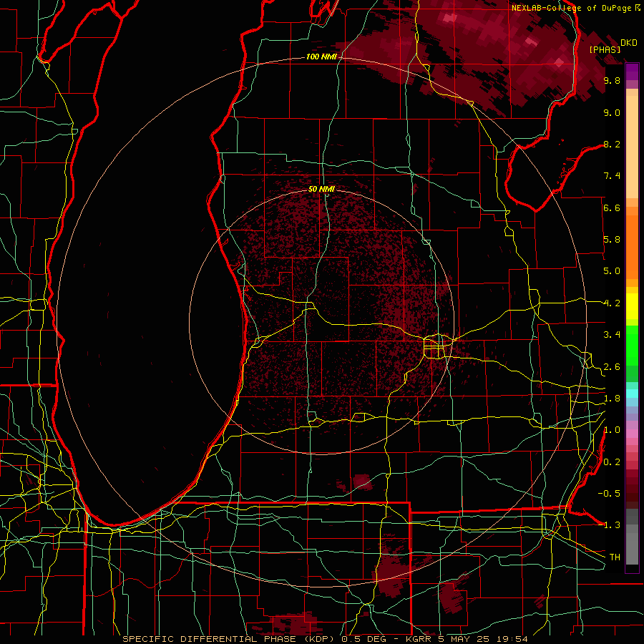Select the 5.0 scale value
Screen dimensions: 644x644
coord(612,271)
